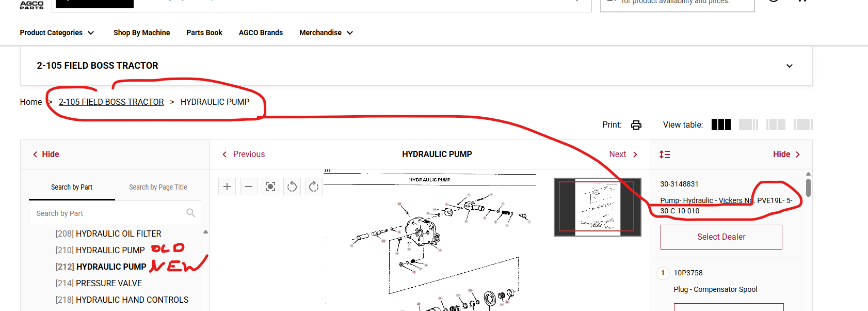Image resolution: width=868 pixels, height=311 pixels.
Task: Select second table view layout icon
Action: click(x=748, y=125)
